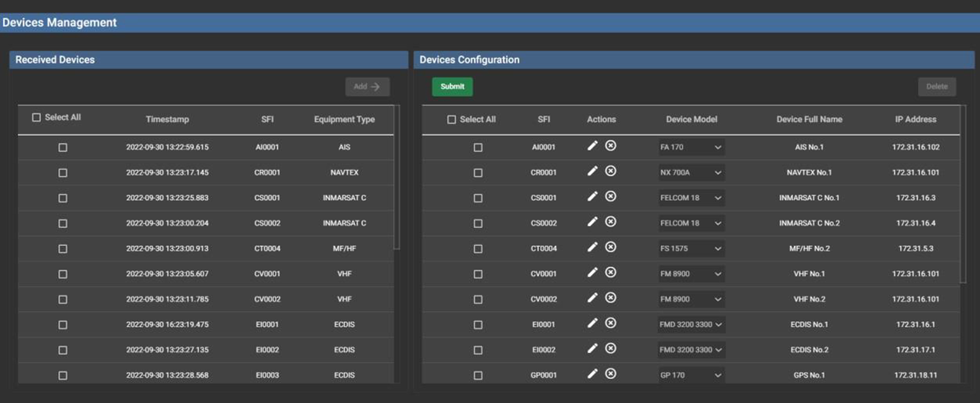Remove the CR0001 configuration row
This screenshot has width=980, height=403.
pos(610,171)
